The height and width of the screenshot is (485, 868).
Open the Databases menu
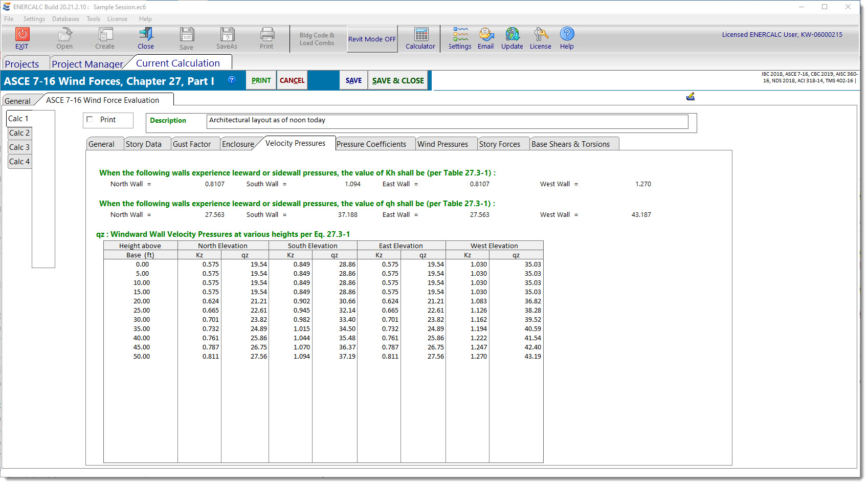tap(65, 19)
